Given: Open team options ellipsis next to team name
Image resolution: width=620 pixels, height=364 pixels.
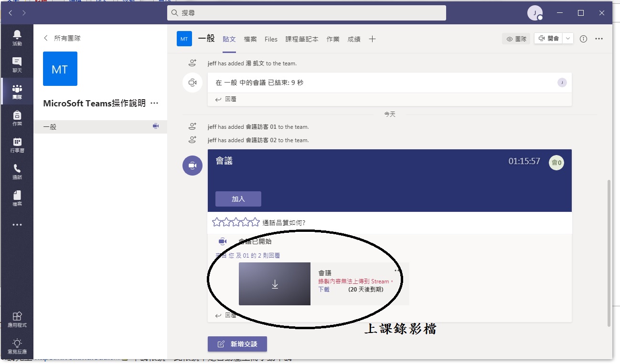Looking at the screenshot, I should (154, 103).
